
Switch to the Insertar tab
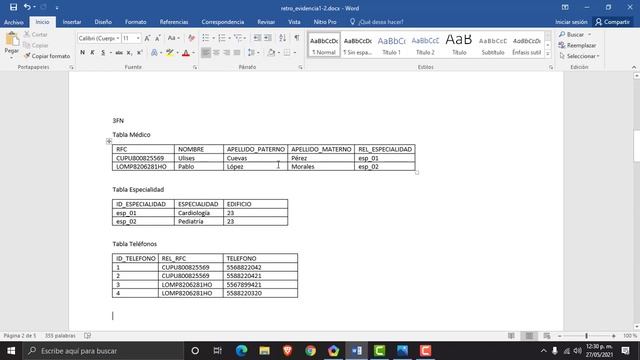coord(72,22)
